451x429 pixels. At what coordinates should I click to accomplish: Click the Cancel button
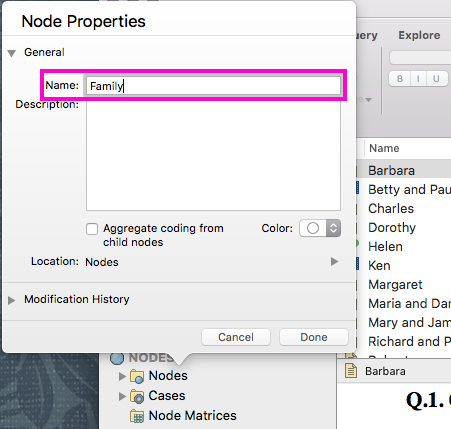[x=236, y=337]
